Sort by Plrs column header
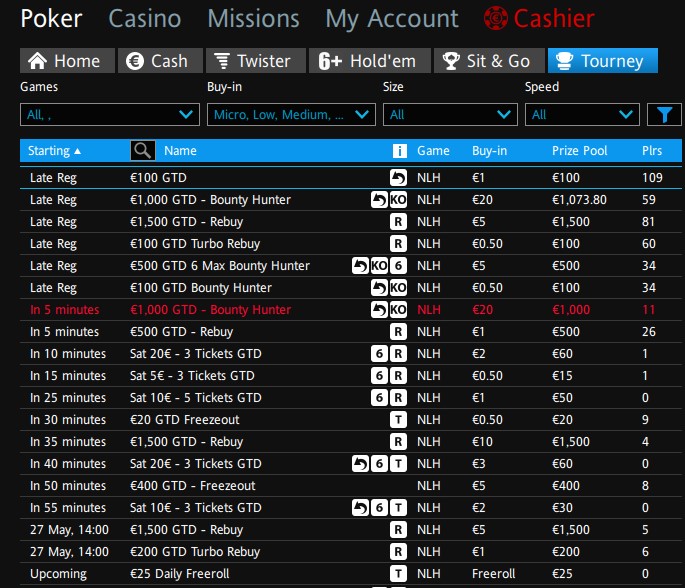Image resolution: width=685 pixels, height=588 pixels. click(x=652, y=151)
